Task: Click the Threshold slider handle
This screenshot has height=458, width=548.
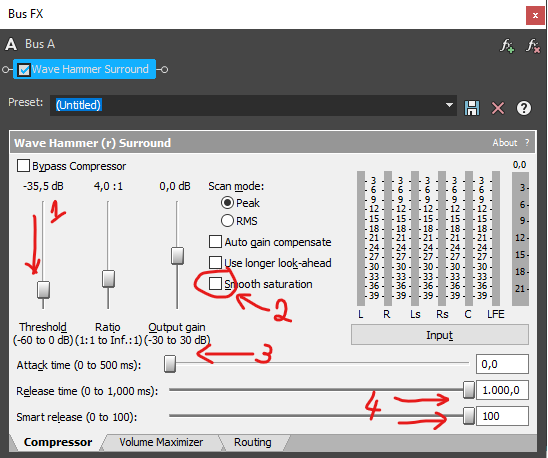Action: click(x=43, y=290)
